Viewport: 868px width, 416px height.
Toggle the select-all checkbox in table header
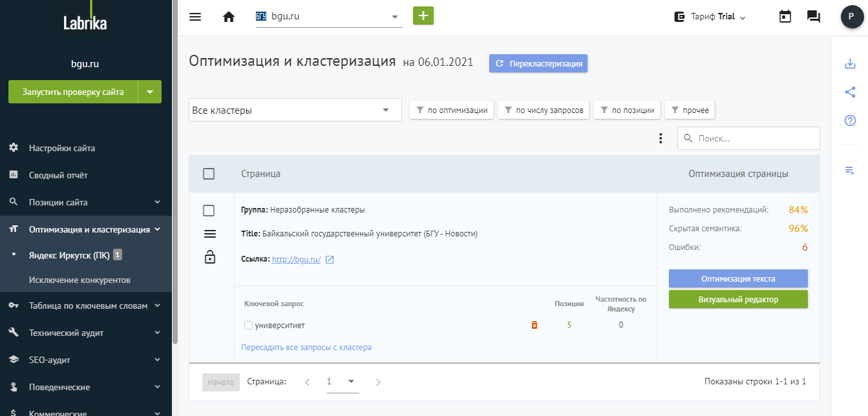point(209,174)
